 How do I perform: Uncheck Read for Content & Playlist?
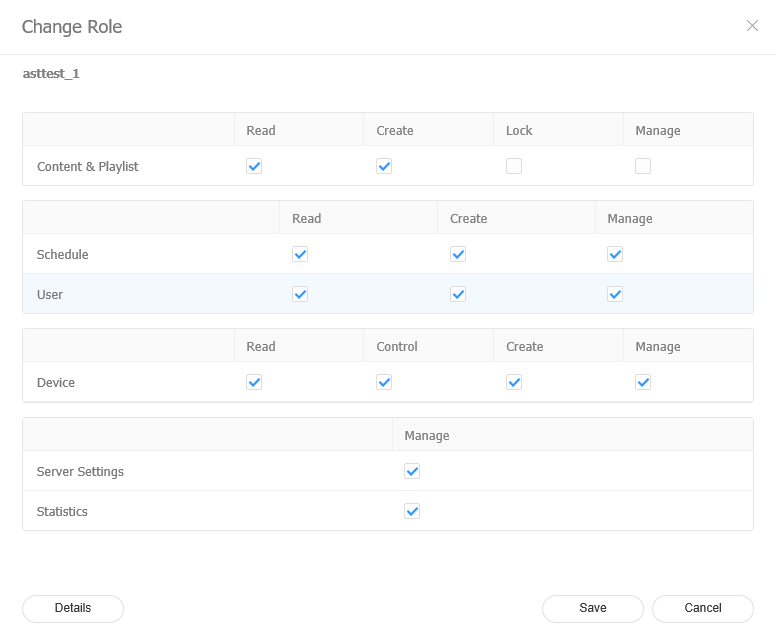[254, 167]
